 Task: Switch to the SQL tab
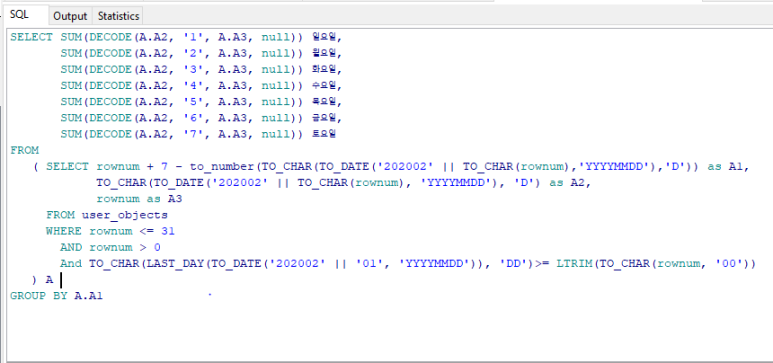[x=20, y=15]
